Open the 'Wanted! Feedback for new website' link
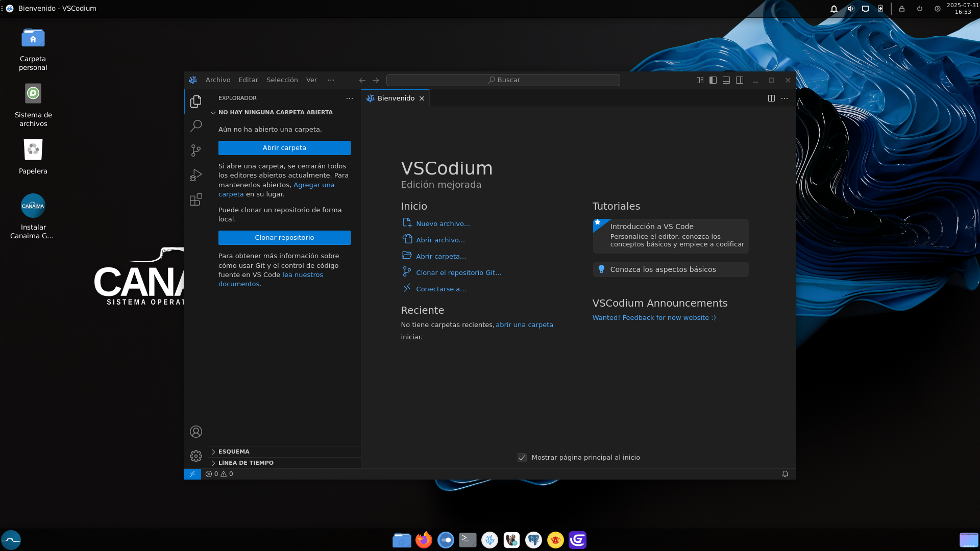The height and width of the screenshot is (551, 980). click(x=654, y=317)
